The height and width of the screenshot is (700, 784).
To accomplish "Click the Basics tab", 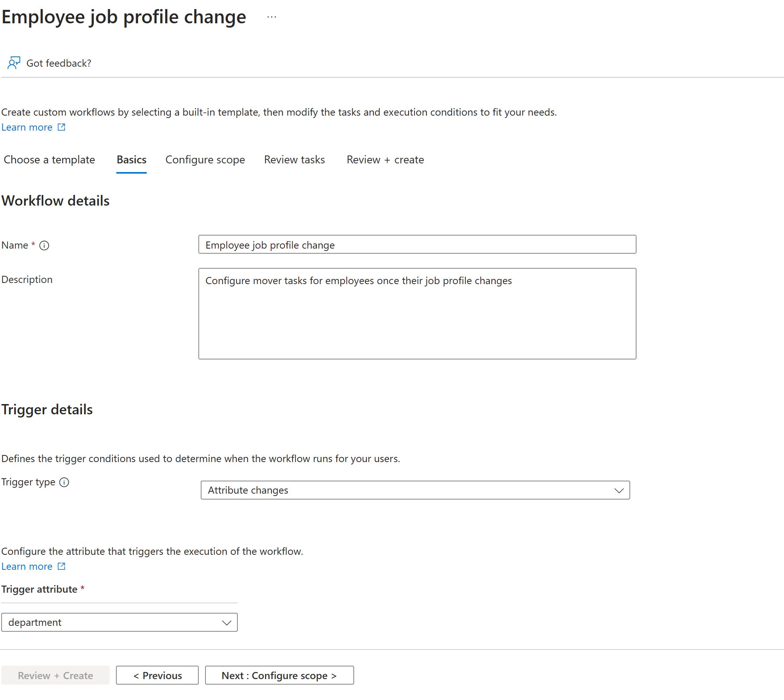I will point(130,159).
